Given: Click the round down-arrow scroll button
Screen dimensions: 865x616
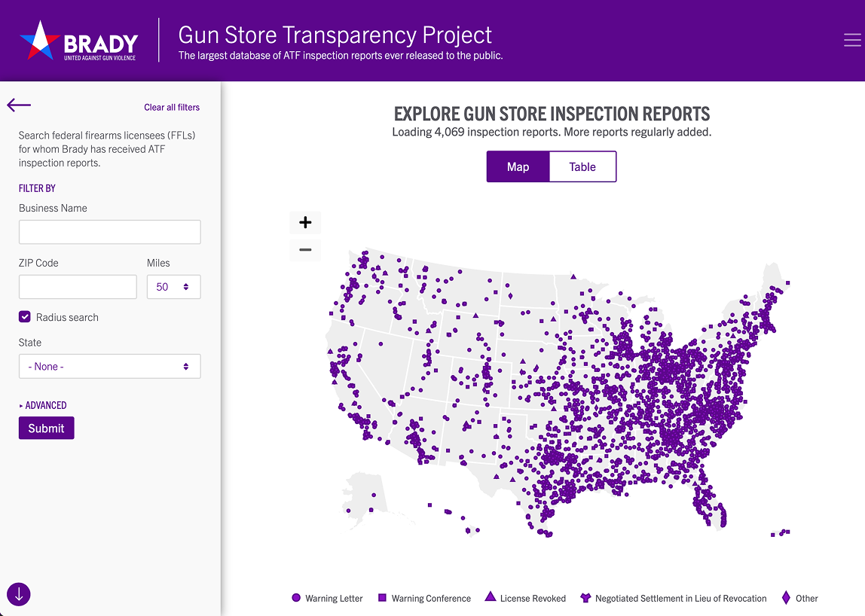Looking at the screenshot, I should [x=19, y=594].
